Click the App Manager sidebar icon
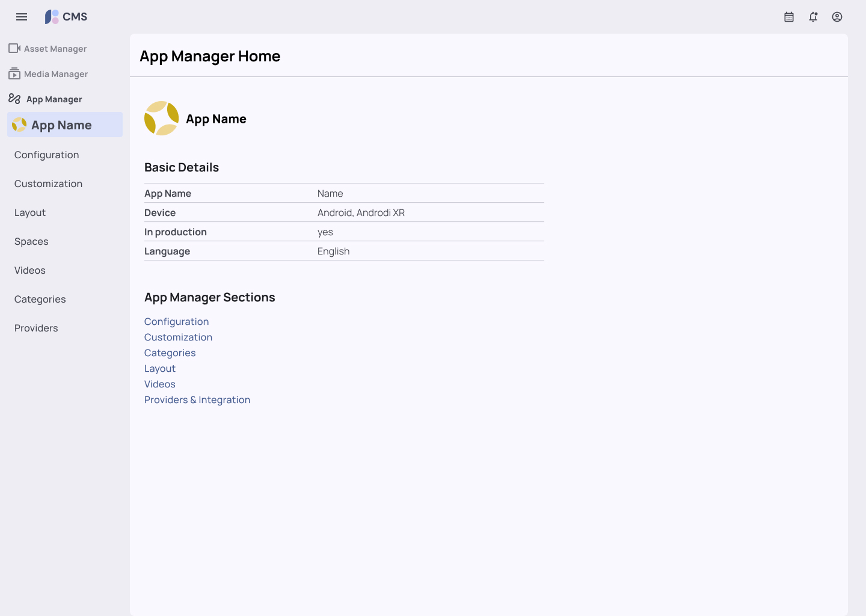 click(x=14, y=99)
